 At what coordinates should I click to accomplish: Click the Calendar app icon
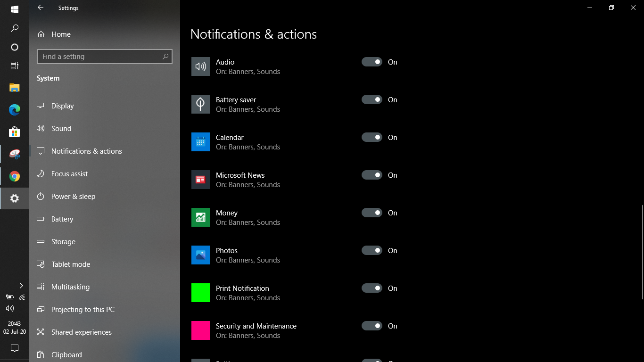click(x=201, y=142)
